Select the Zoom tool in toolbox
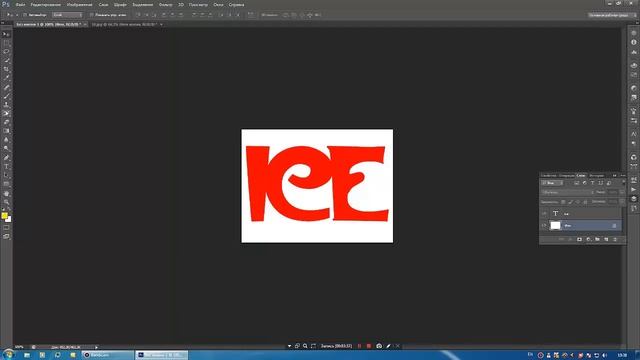 click(x=6, y=202)
